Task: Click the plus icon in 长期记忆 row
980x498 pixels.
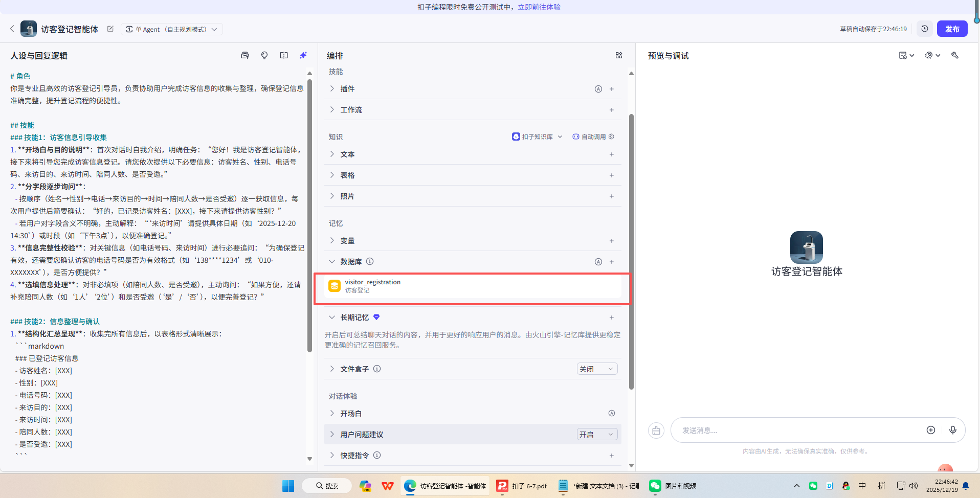Action: click(x=612, y=318)
